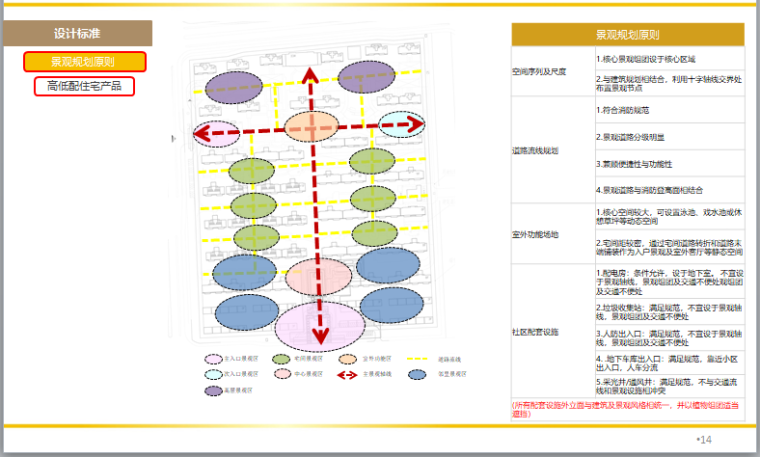This screenshot has height=457, width=760.
Task: Click the light pink center landscape legend oval
Action: (281, 374)
